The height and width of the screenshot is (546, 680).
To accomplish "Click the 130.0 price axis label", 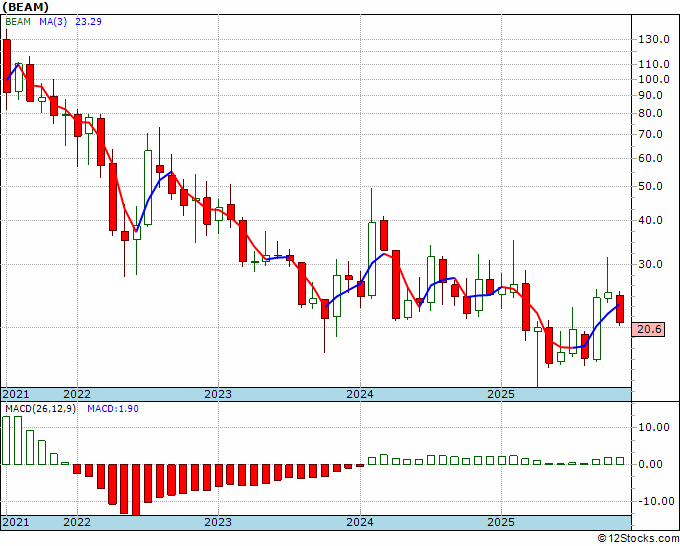I will [x=654, y=39].
